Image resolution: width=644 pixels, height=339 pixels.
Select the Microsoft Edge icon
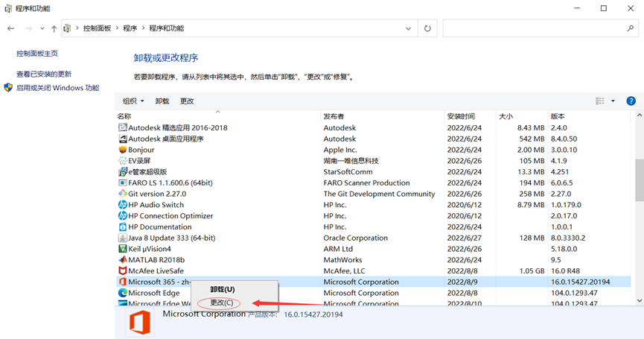tap(122, 293)
